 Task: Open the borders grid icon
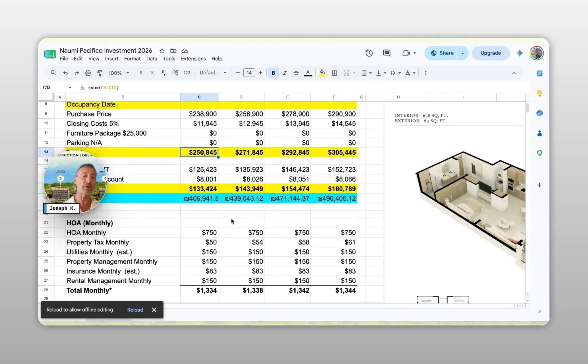[x=335, y=73]
